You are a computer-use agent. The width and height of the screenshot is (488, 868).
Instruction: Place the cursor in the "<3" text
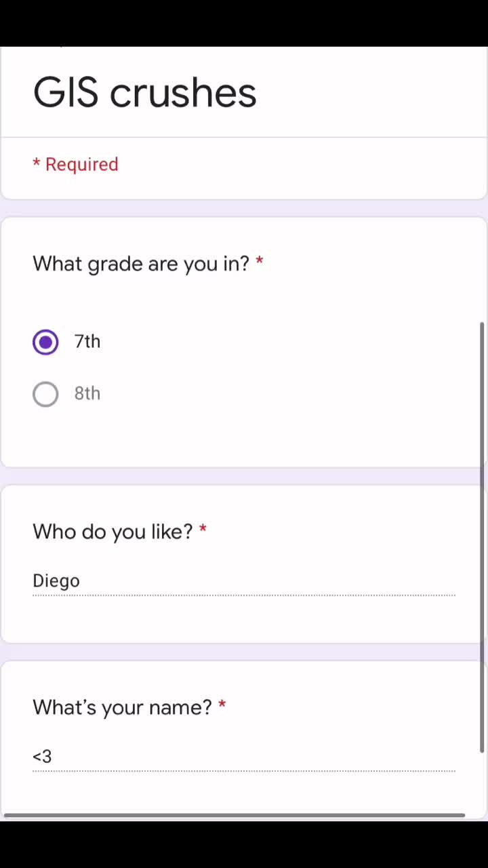click(x=42, y=757)
